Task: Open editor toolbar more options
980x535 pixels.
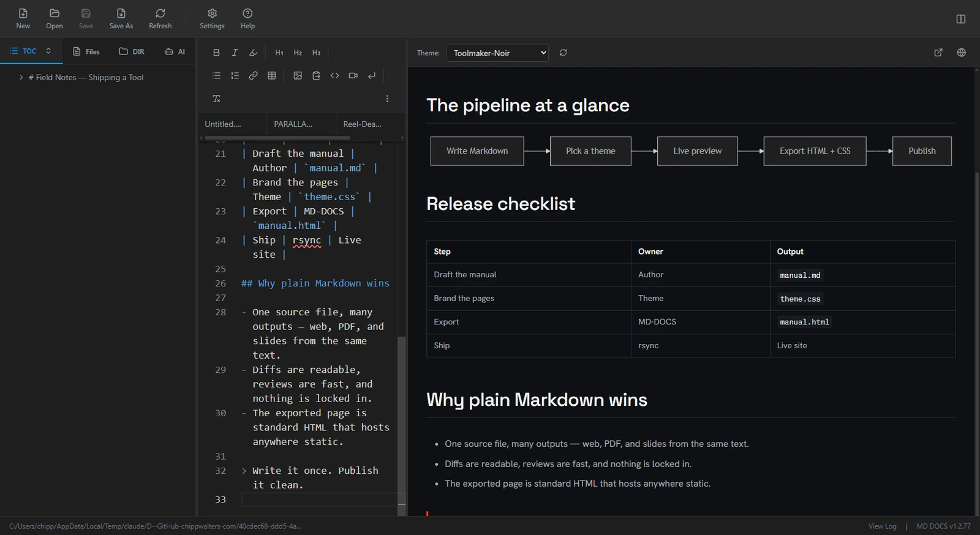Action: pos(387,99)
